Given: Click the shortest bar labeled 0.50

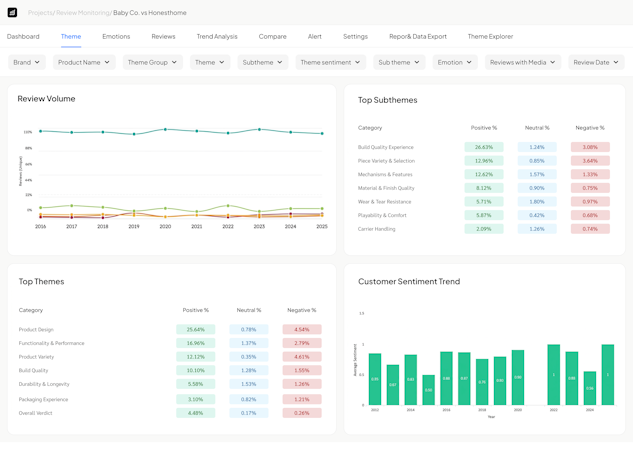Looking at the screenshot, I should tap(429, 390).
